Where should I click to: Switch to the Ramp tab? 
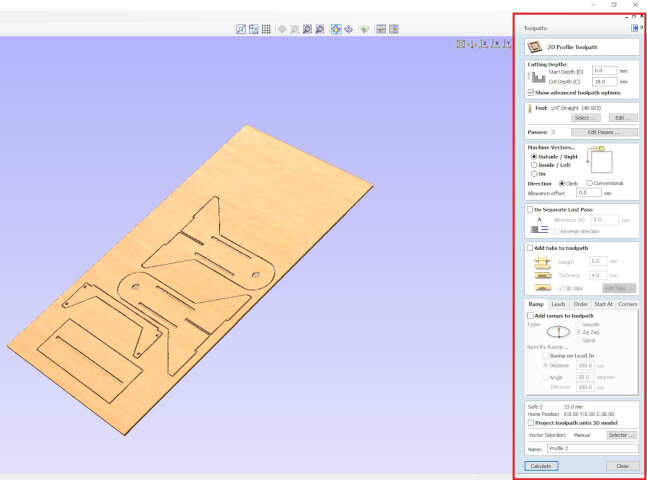536,304
